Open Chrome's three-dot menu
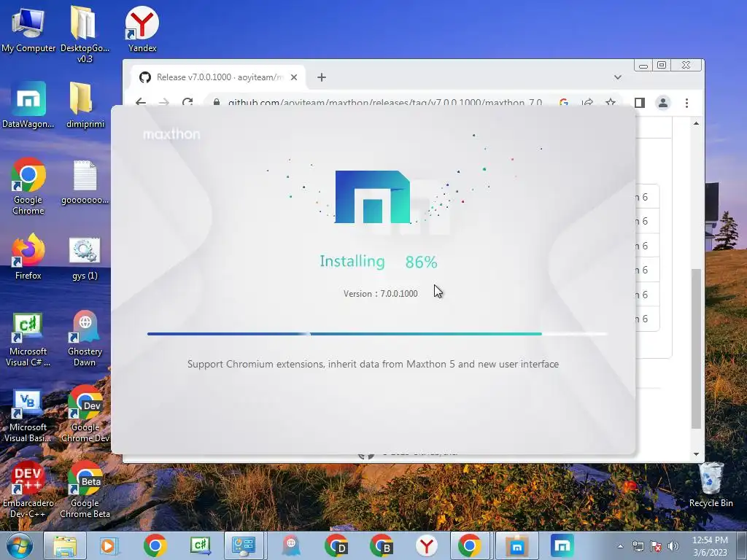This screenshot has height=560, width=747. click(686, 102)
